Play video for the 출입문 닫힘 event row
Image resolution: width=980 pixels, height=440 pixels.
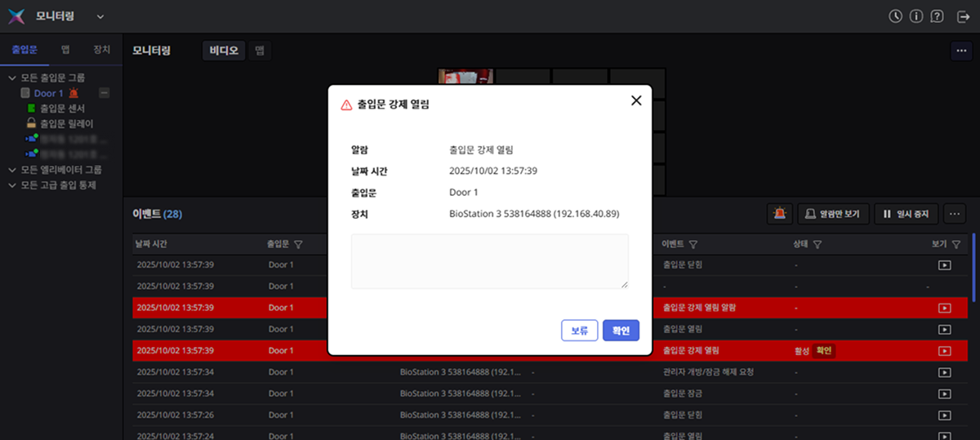coord(944,265)
